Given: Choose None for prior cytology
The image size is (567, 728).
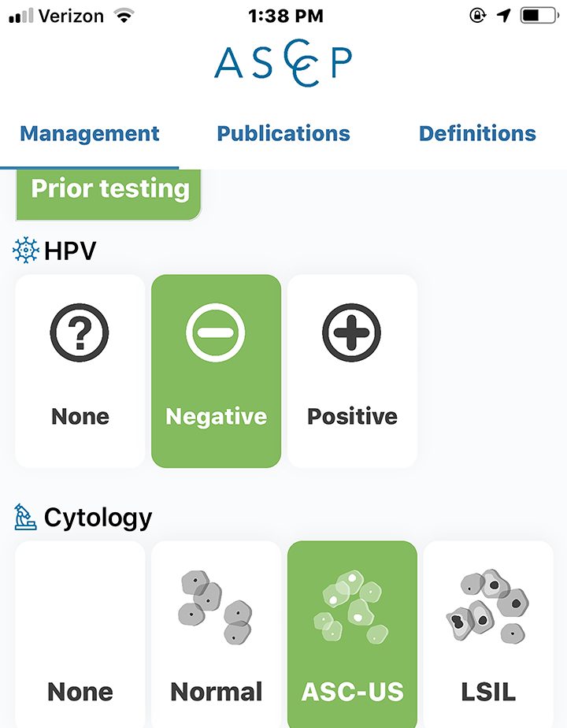Looking at the screenshot, I should [x=80, y=634].
